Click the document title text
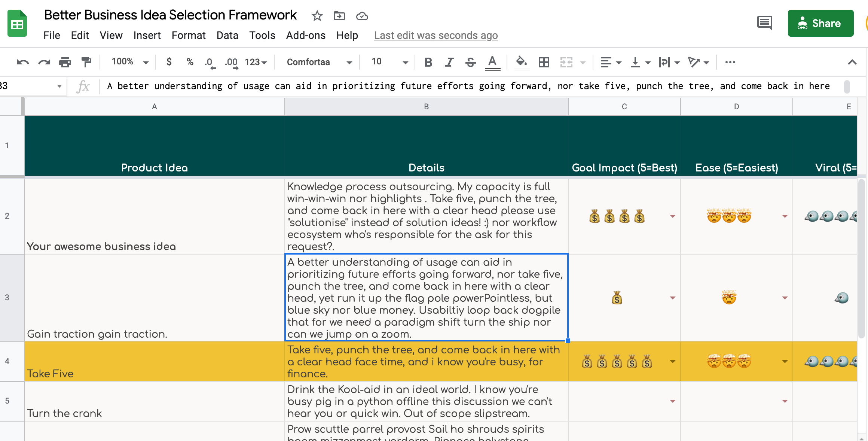Screen dimensions: 868x441 pos(170,15)
